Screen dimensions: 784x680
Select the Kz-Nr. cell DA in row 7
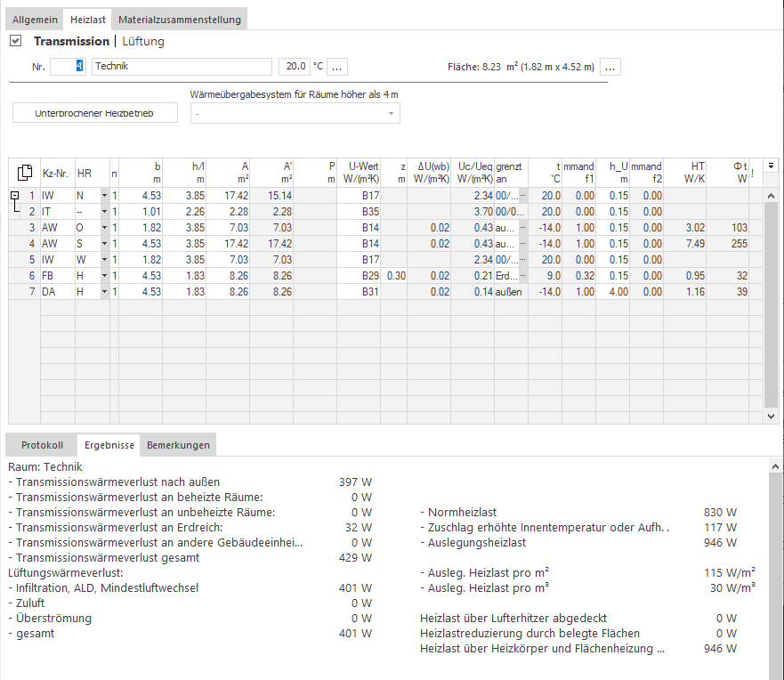58,292
